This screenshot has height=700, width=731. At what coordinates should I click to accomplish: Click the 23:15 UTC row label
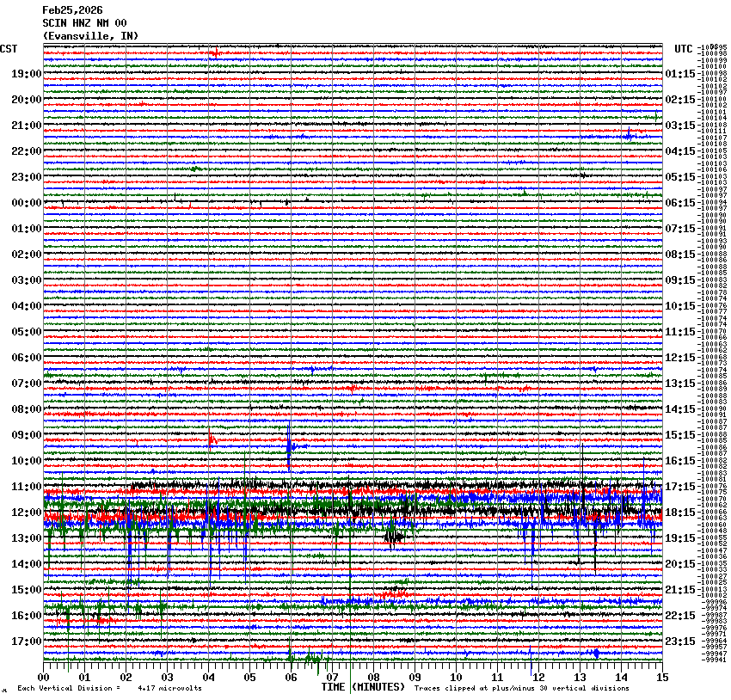pos(680,642)
